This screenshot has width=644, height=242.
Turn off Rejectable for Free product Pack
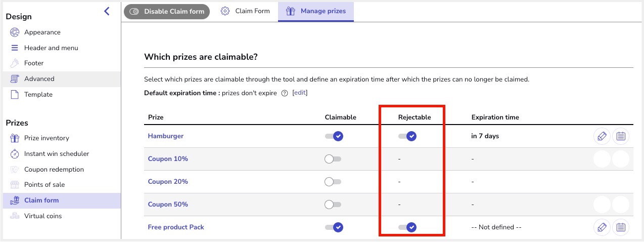click(x=407, y=227)
